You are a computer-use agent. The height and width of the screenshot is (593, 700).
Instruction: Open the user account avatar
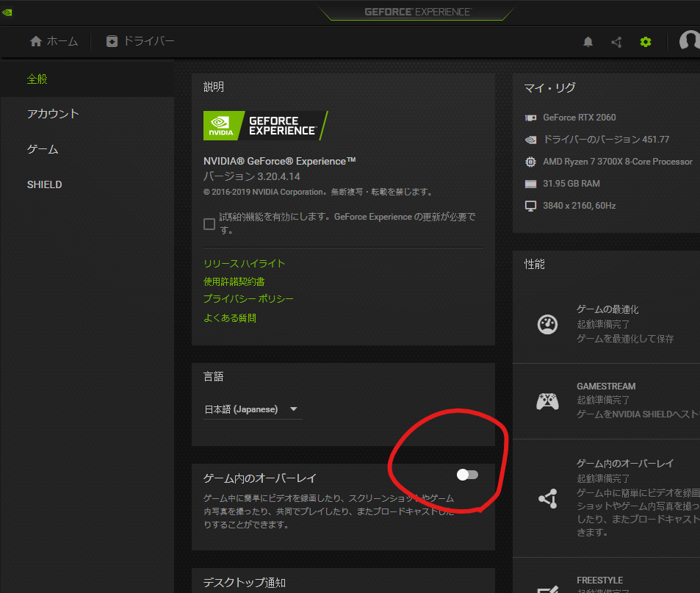689,40
